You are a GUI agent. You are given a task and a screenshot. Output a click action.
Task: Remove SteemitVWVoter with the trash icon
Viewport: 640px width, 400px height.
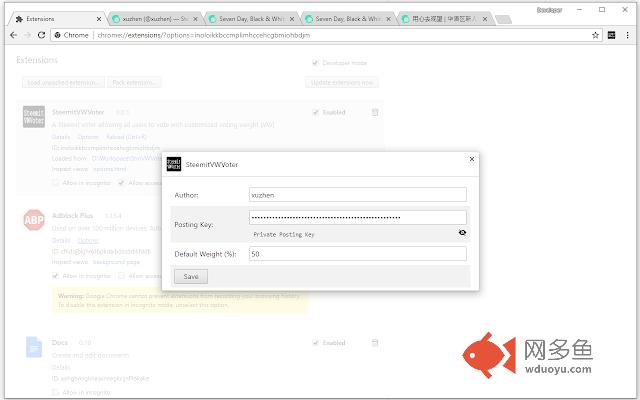tap(375, 112)
